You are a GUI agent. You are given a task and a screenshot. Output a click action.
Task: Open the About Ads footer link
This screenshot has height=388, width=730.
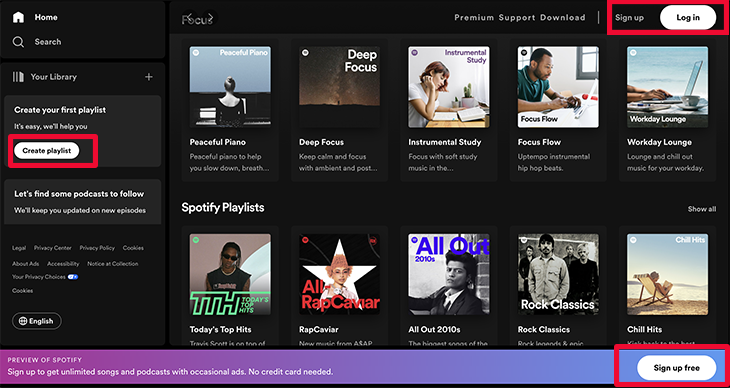26,264
